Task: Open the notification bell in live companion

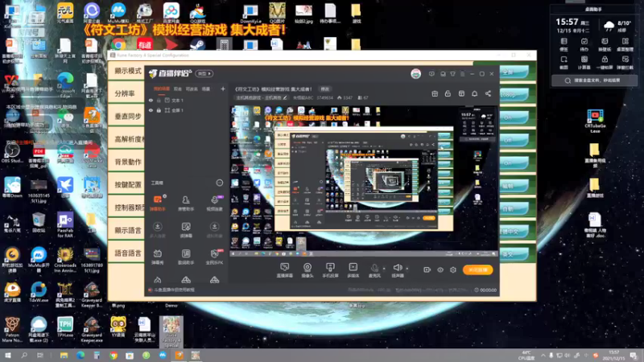Action: tap(474, 93)
